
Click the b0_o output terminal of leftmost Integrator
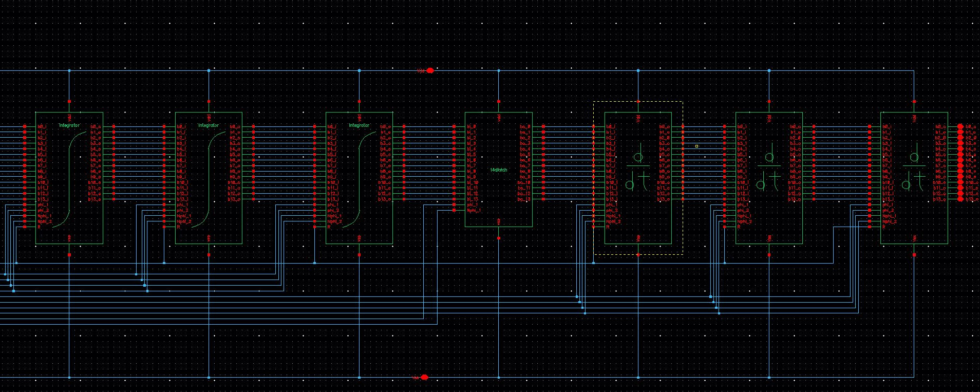click(x=114, y=126)
